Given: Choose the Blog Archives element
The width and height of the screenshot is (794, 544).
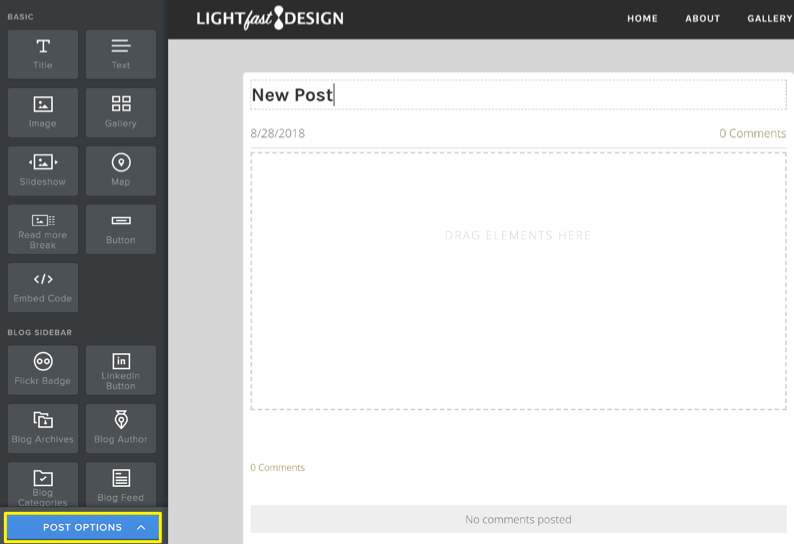Looking at the screenshot, I should click(x=43, y=428).
